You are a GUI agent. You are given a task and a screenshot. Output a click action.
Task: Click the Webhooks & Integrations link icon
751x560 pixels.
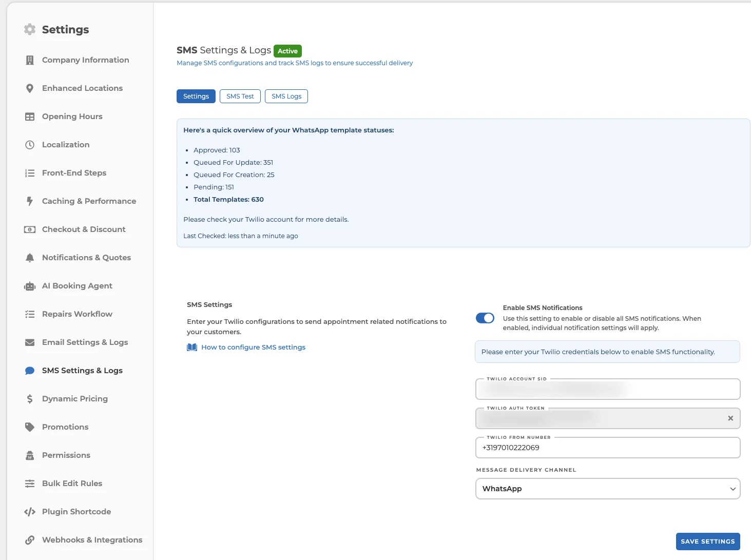pos(30,540)
